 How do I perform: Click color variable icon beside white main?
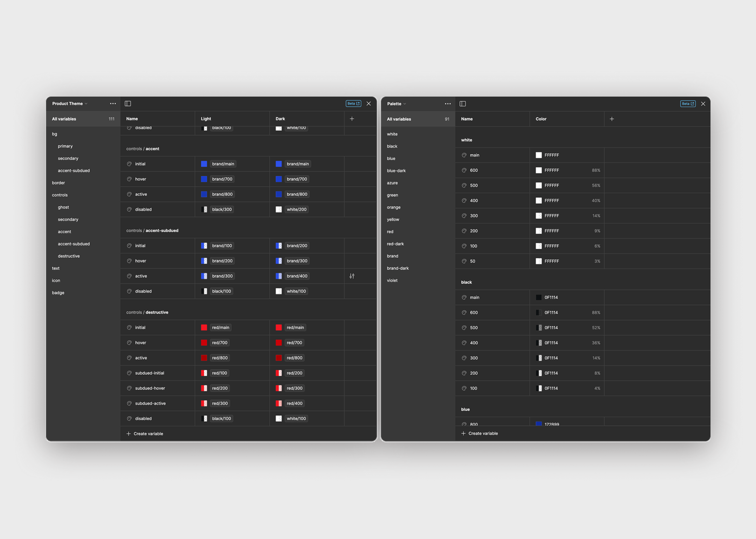pyautogui.click(x=464, y=155)
